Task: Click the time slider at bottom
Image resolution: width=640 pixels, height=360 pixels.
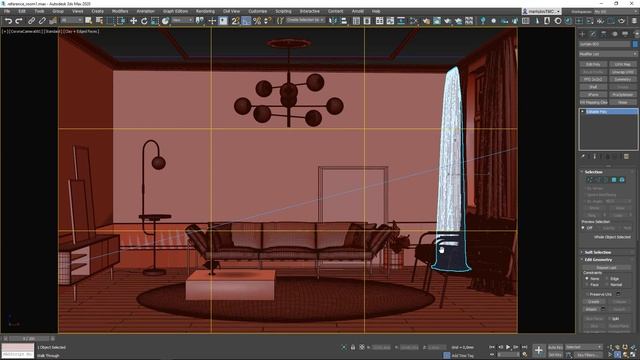Action: point(28,338)
